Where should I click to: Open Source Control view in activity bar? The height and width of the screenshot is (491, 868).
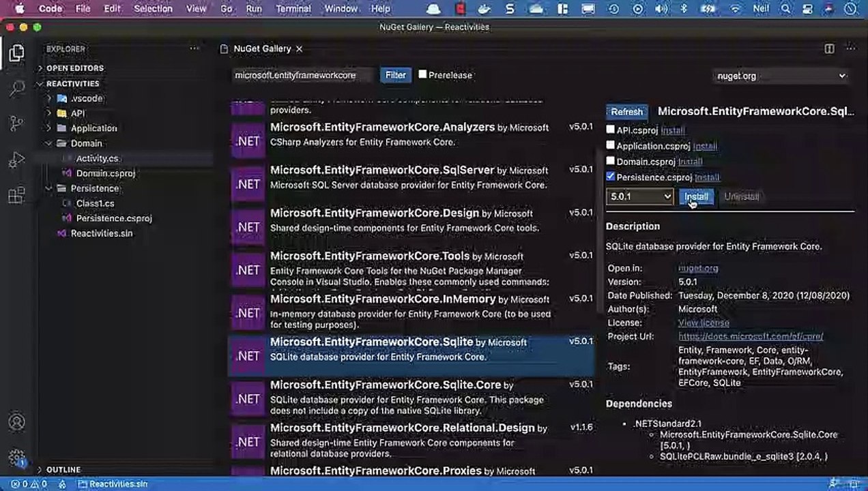(16, 123)
